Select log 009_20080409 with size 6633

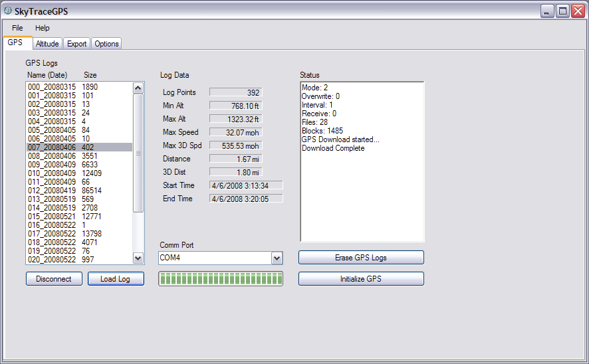coord(79,164)
